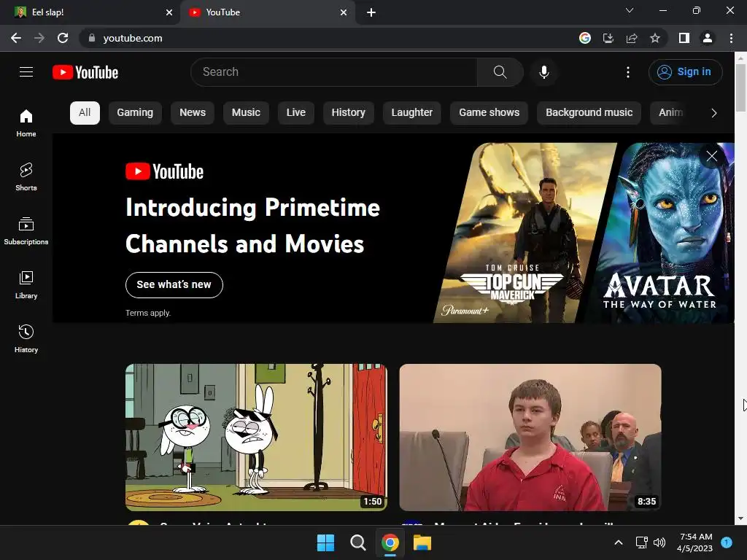747x560 pixels.
Task: Click the page vertical scrollbar thumb
Action: click(x=740, y=88)
